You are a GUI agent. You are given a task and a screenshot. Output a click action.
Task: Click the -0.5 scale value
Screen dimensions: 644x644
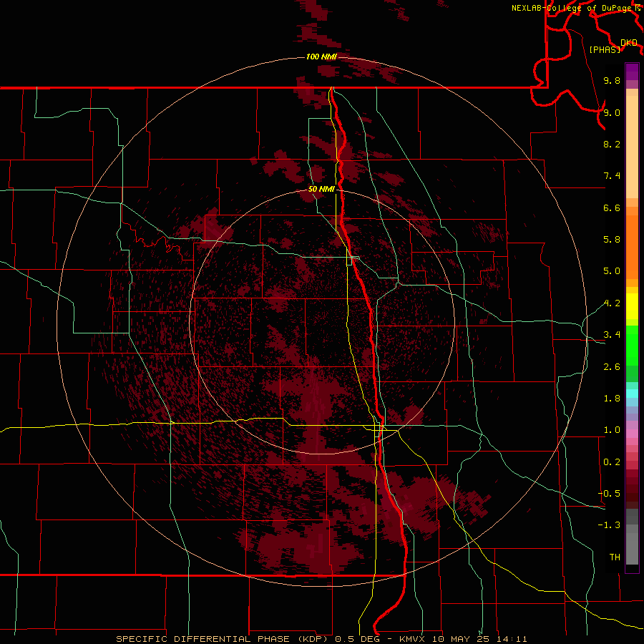(609, 493)
